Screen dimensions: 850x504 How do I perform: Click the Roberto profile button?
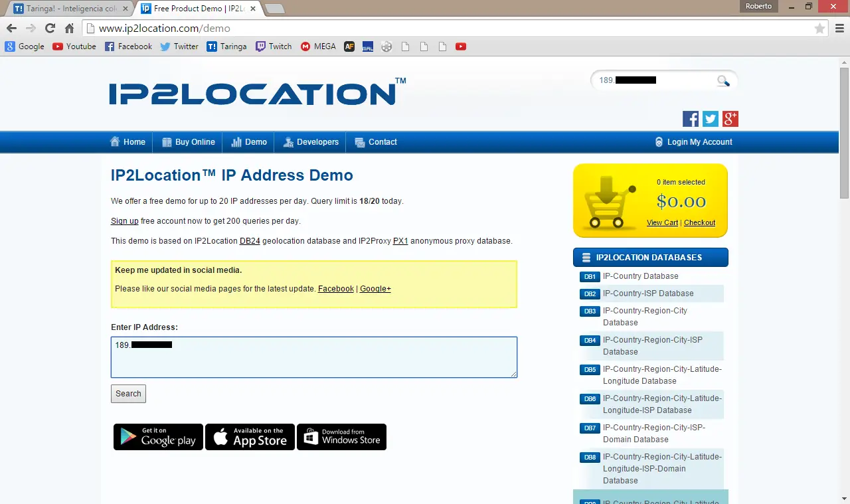coord(759,6)
